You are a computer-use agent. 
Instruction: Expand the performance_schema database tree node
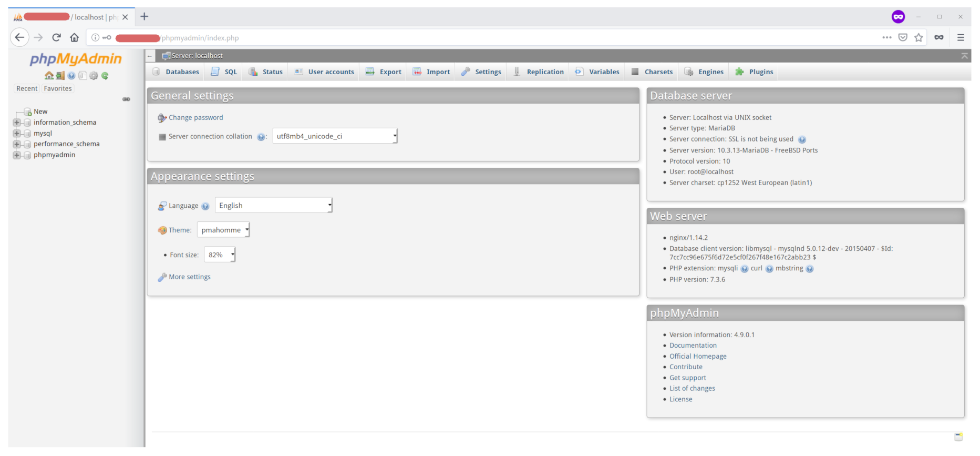(17, 144)
